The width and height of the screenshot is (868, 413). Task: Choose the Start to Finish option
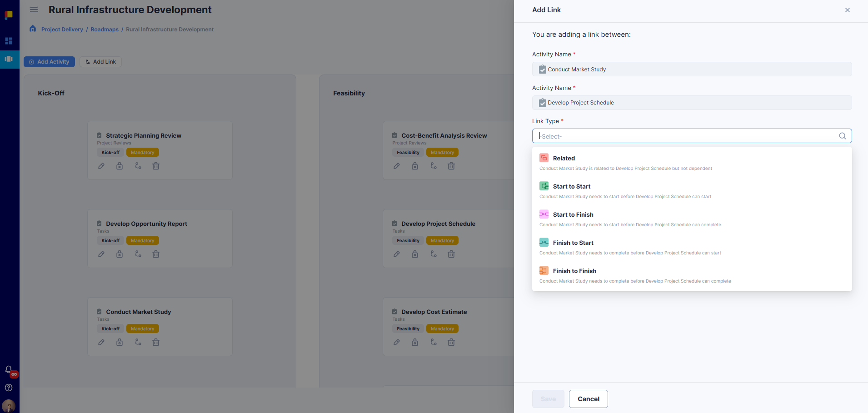(x=573, y=215)
